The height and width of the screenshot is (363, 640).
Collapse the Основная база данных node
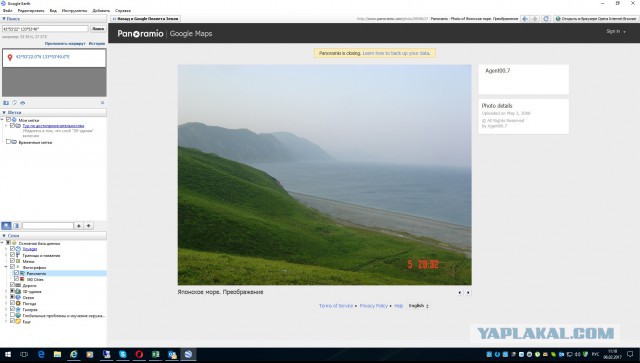coord(2,243)
